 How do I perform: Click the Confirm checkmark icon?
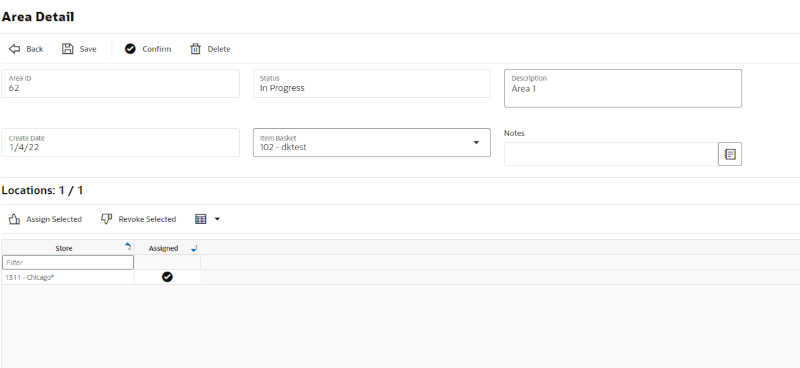(x=131, y=49)
